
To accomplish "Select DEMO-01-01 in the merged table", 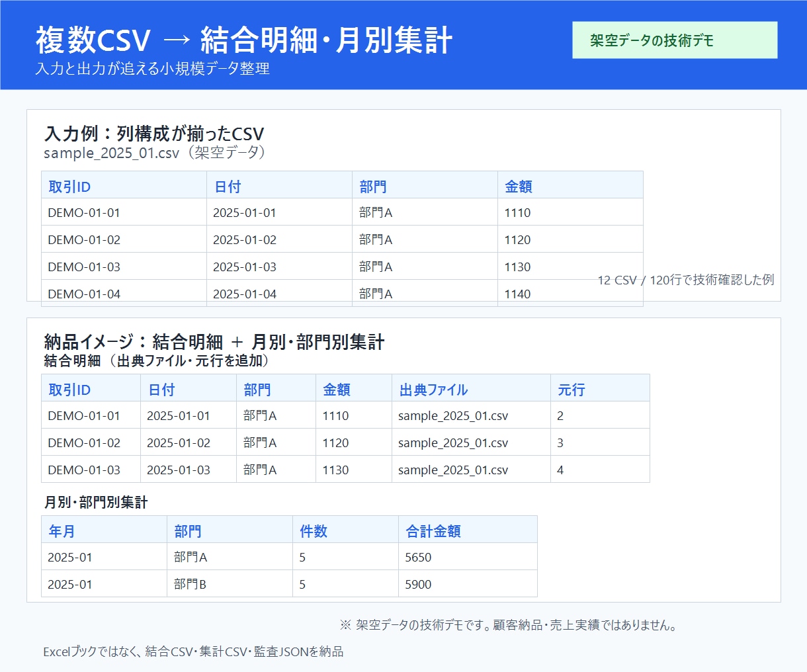I will 84,416.
